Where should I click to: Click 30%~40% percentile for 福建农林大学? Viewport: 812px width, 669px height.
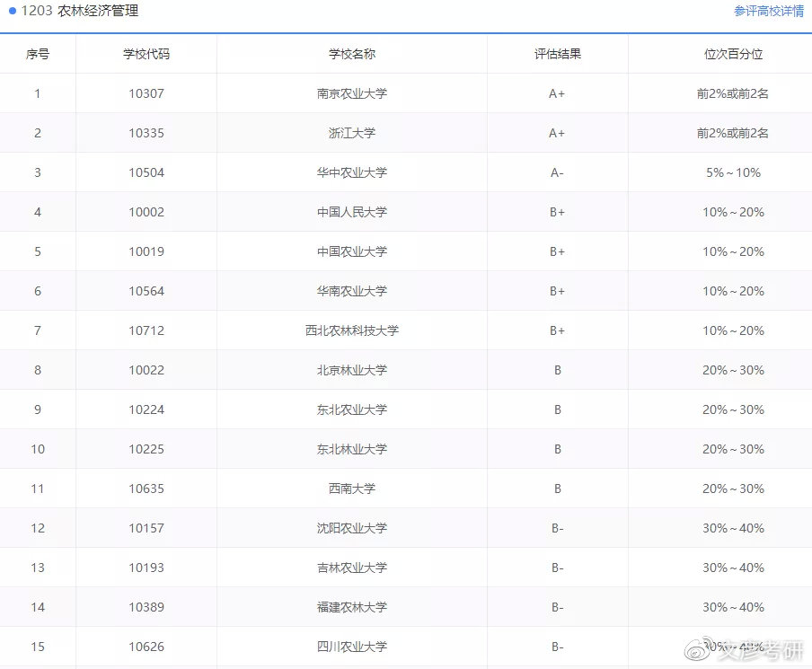coord(733,607)
